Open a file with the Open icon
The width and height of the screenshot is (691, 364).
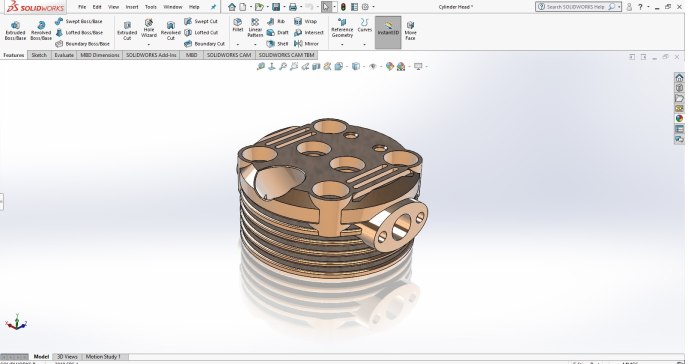click(259, 7)
